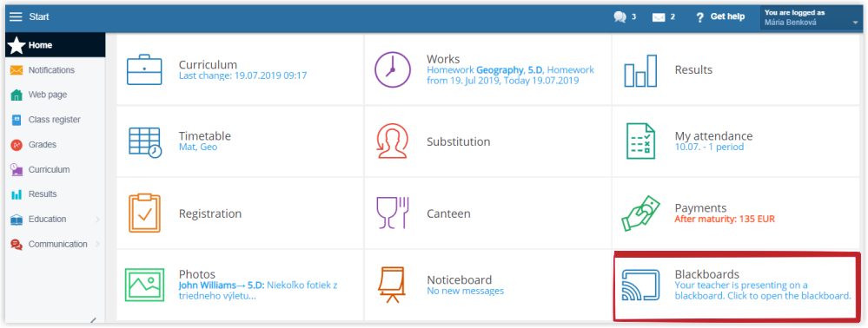Click the Works clock icon
Image resolution: width=868 pixels, height=328 pixels.
393,69
